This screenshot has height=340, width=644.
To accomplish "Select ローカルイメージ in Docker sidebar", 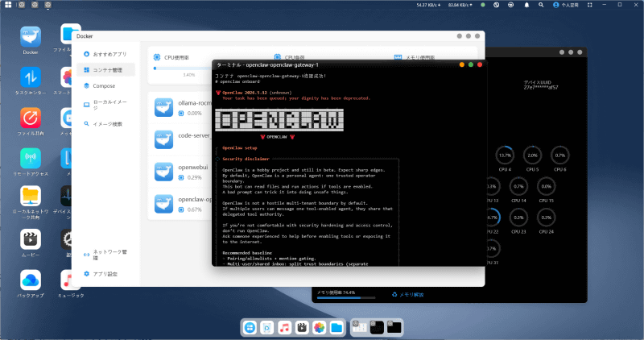I will click(105, 105).
